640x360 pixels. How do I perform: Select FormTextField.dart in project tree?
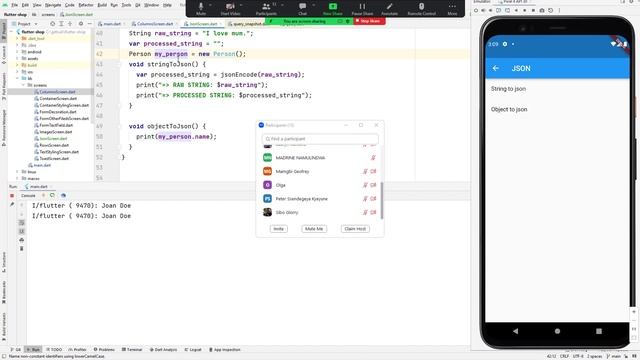[x=56, y=125]
